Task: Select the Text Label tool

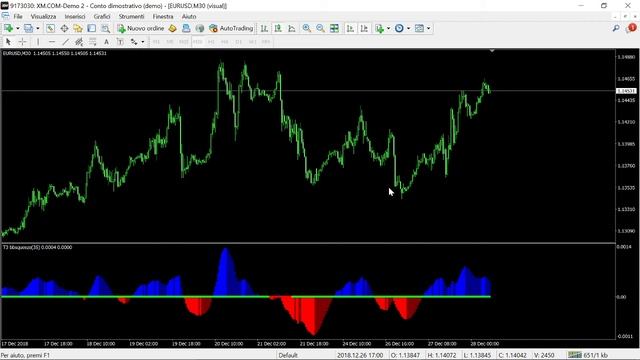Action: 120,42
